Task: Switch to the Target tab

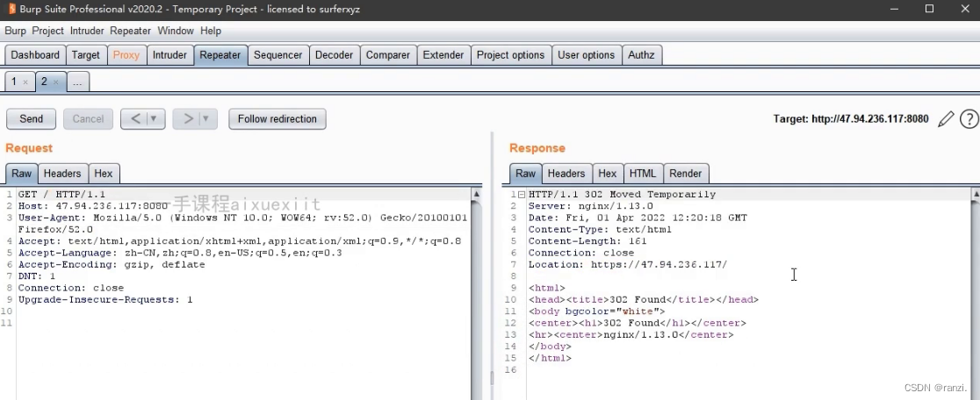Action: click(86, 55)
